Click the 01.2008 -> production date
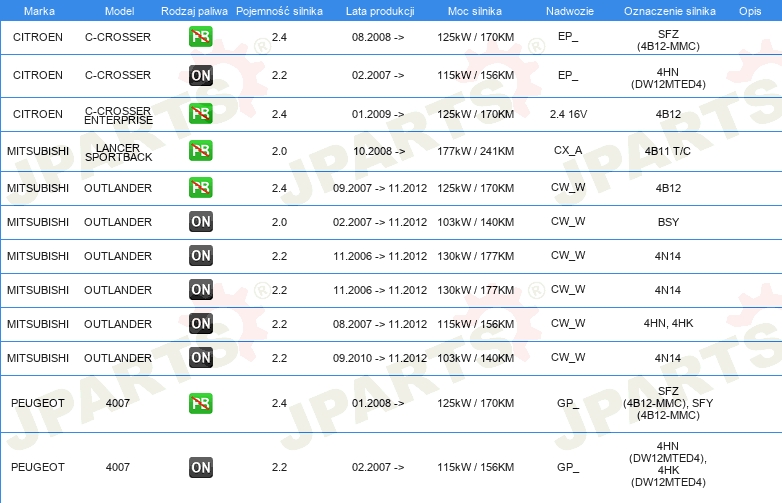 378,403
